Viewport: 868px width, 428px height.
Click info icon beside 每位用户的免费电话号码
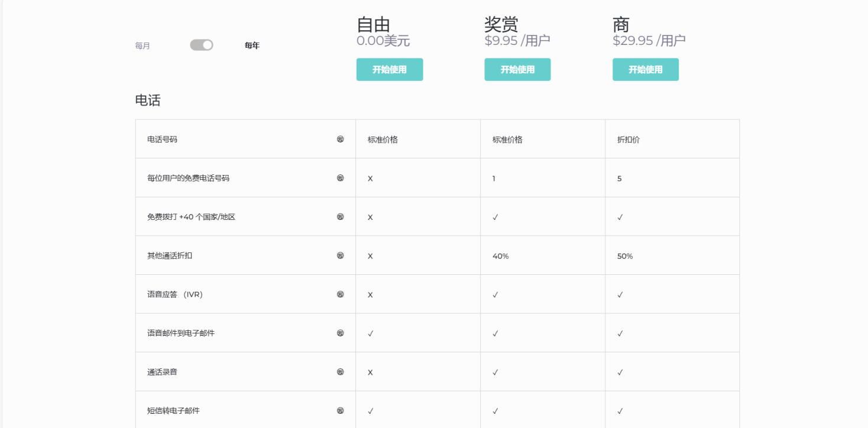[x=341, y=178]
